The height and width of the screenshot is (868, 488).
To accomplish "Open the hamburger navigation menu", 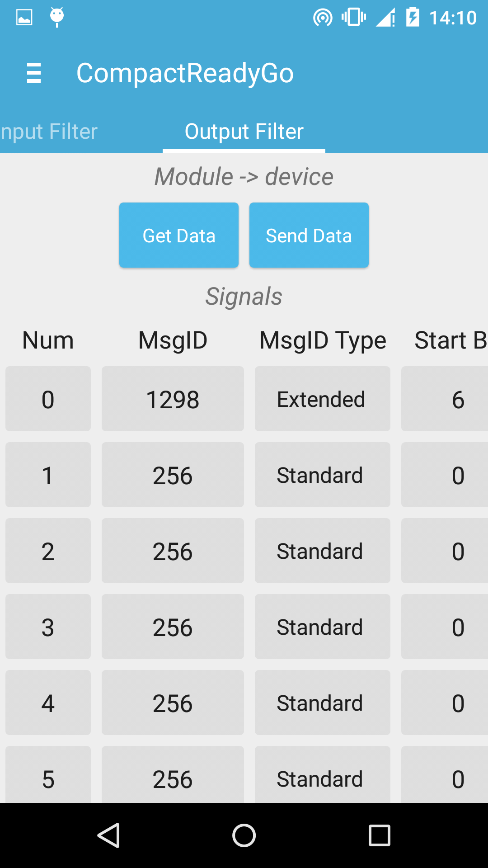I will pyautogui.click(x=34, y=73).
